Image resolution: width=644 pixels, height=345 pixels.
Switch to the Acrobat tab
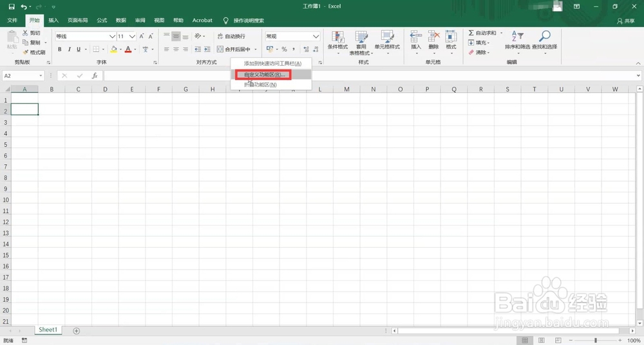(202, 20)
